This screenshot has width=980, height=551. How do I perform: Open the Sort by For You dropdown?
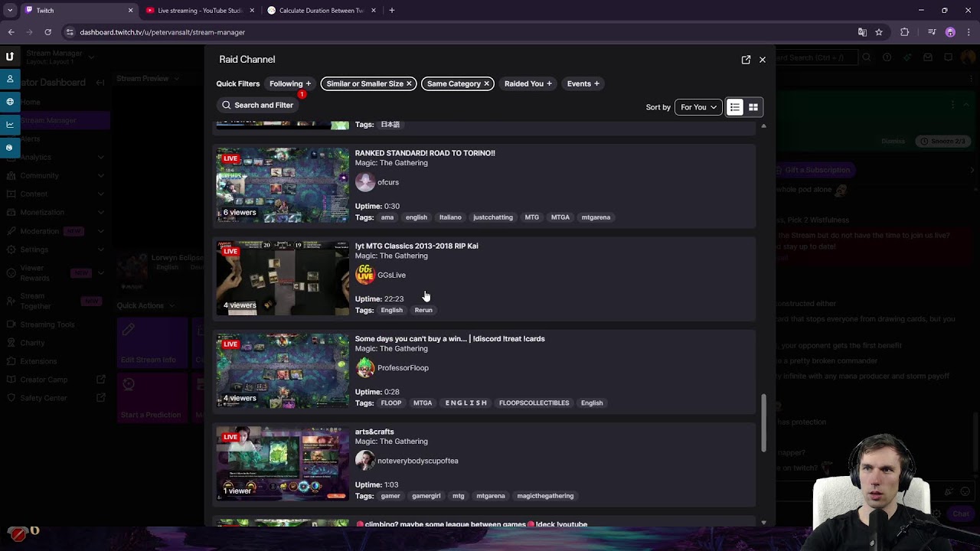point(698,107)
